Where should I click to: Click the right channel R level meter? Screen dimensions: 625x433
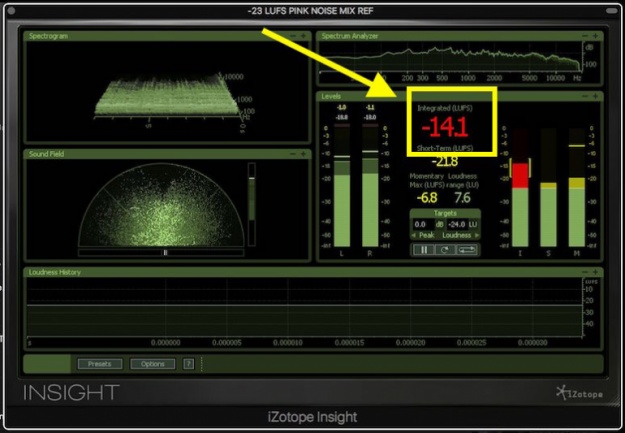(370, 185)
